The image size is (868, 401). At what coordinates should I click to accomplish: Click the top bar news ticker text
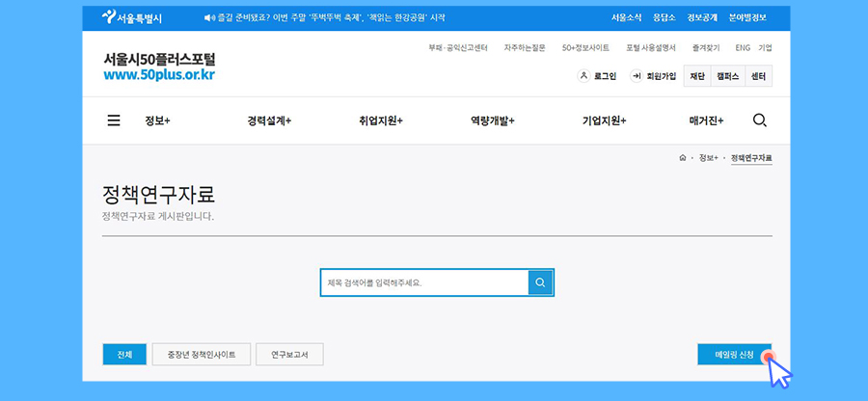coord(331,18)
